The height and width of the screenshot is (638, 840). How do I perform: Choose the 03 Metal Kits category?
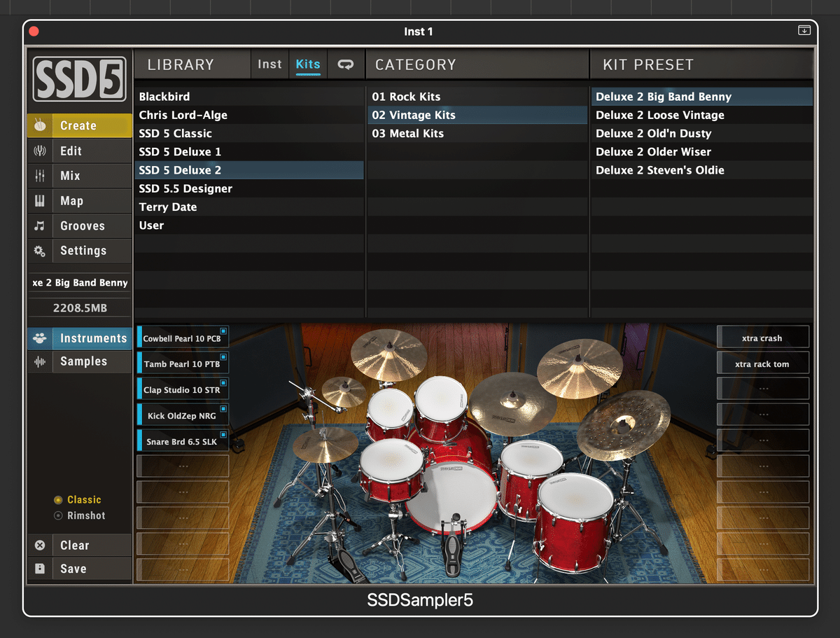(x=477, y=133)
